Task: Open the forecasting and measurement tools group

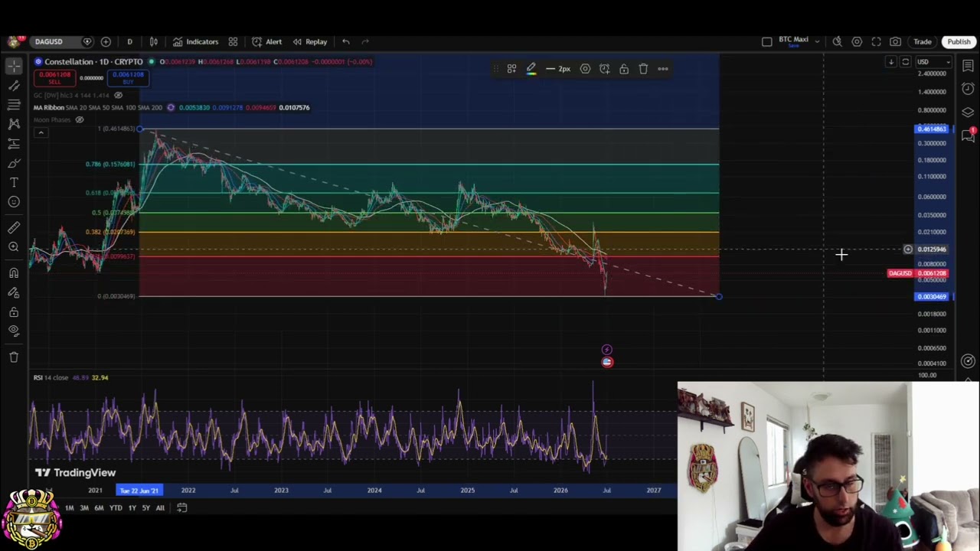Action: pyautogui.click(x=14, y=143)
